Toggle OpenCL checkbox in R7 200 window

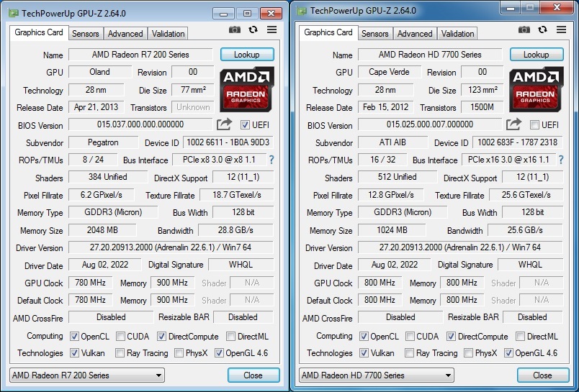[74, 337]
